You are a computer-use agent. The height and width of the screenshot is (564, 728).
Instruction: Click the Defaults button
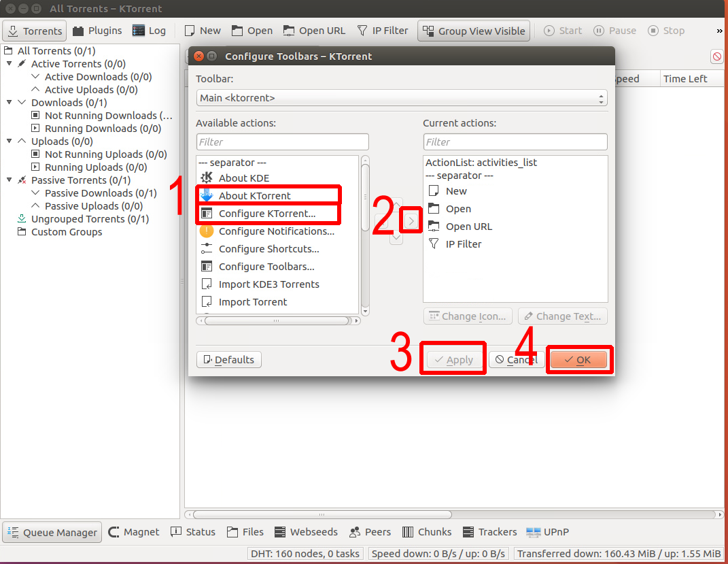point(229,360)
